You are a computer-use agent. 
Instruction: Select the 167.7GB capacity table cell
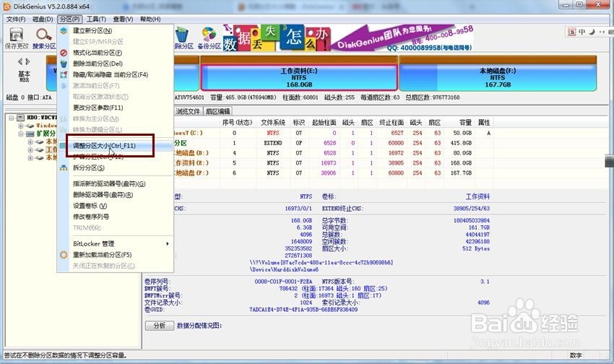pos(461,173)
